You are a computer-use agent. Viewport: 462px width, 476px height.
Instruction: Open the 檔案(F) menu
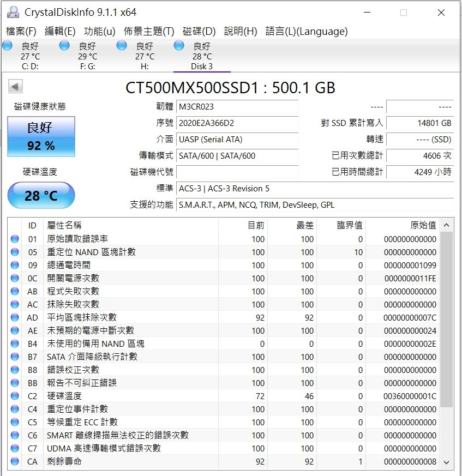click(21, 31)
